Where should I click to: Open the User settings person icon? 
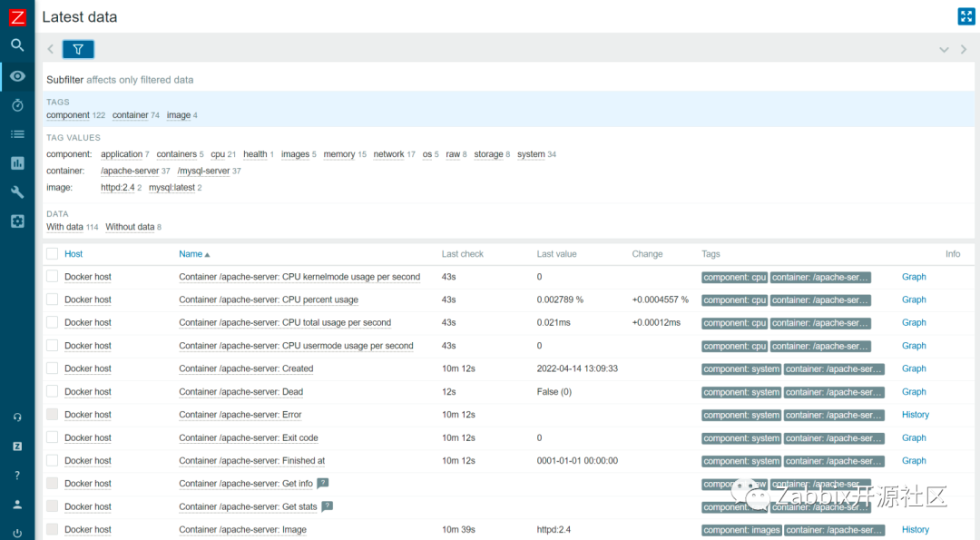coord(17,505)
